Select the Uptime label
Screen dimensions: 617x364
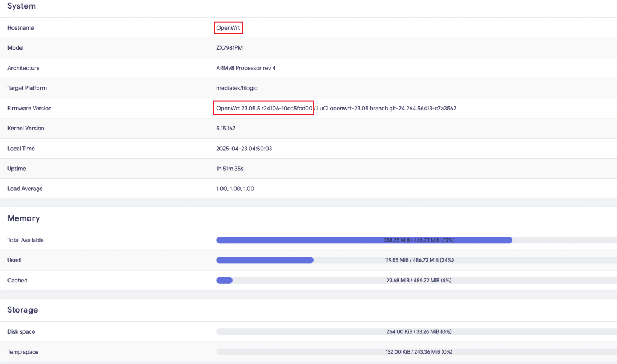[17, 169]
